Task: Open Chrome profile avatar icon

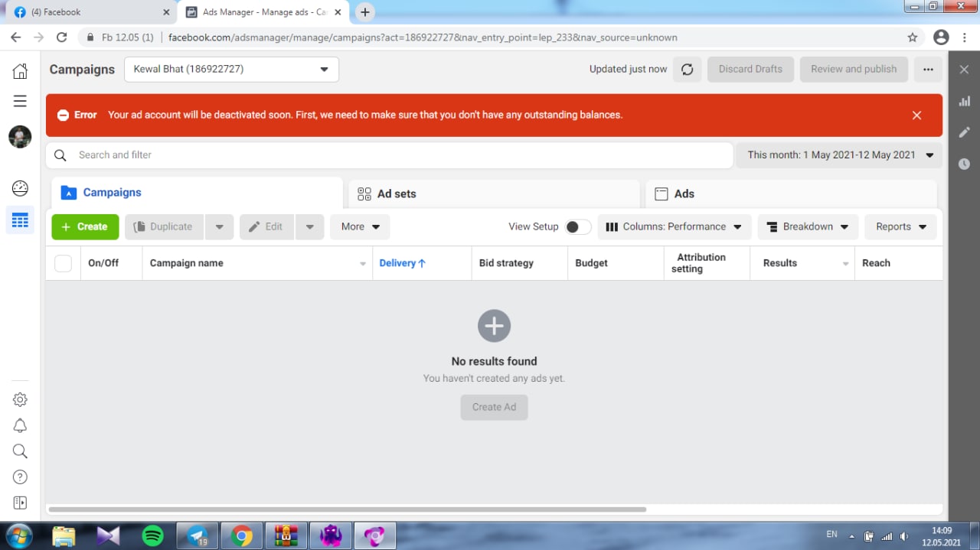Action: coord(942,37)
